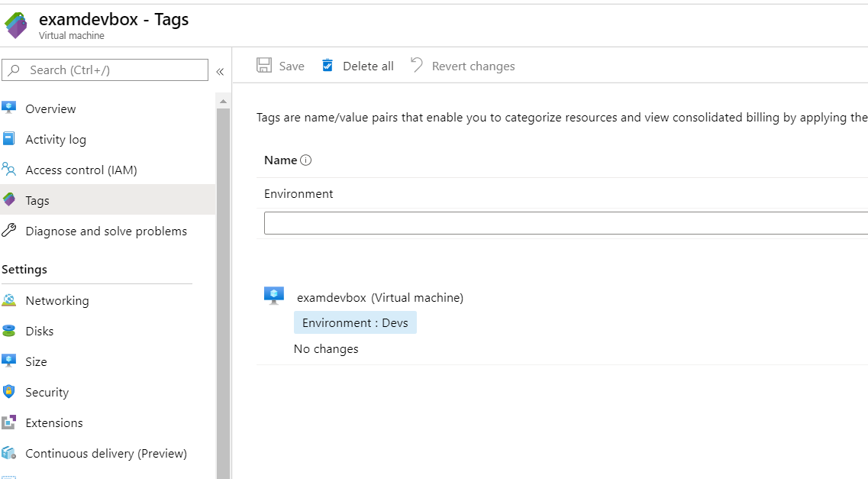Screen dimensions: 868x479
Task: Click the sidebar scrollbar up arrow
Action: (x=223, y=102)
